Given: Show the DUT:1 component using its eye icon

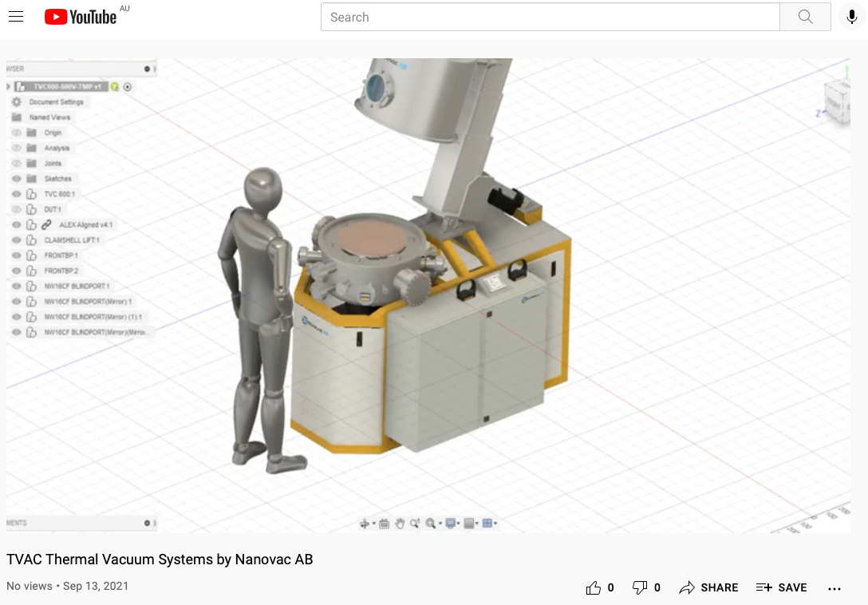Looking at the screenshot, I should point(16,209).
